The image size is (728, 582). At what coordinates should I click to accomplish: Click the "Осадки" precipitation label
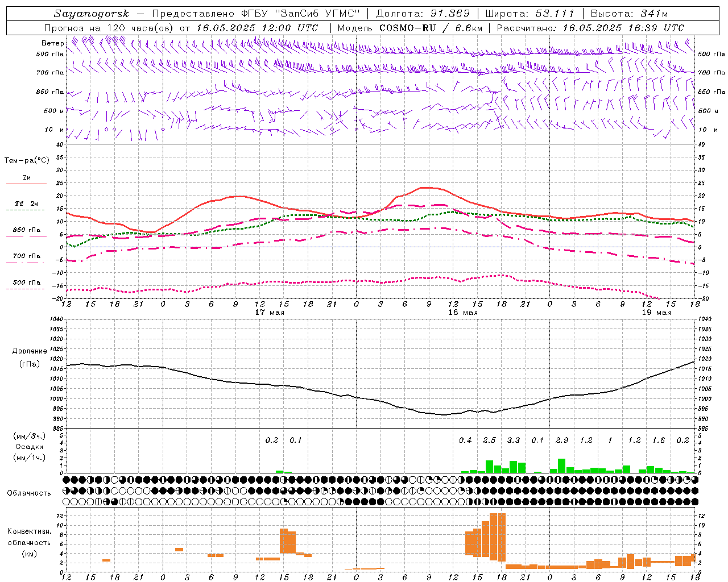click(x=29, y=447)
